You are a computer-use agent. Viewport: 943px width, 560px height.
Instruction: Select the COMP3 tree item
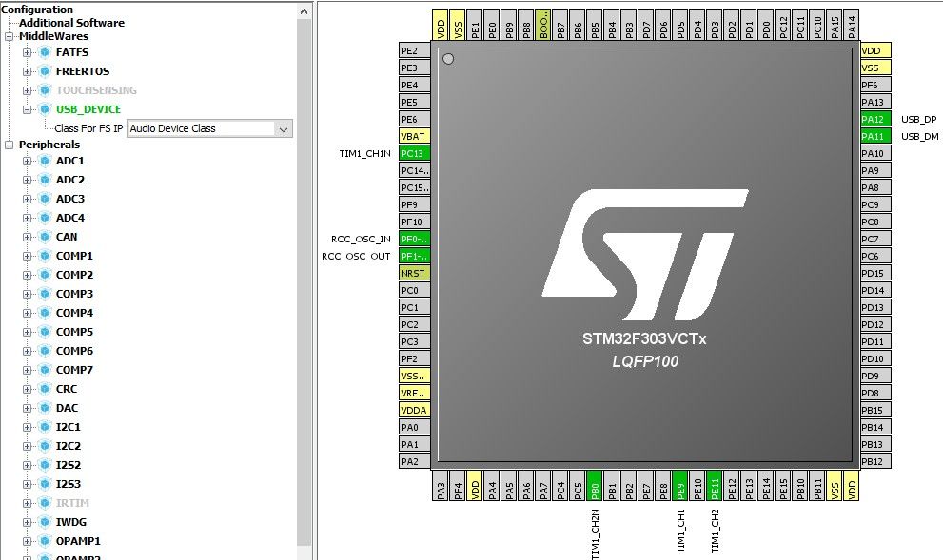pos(74,294)
